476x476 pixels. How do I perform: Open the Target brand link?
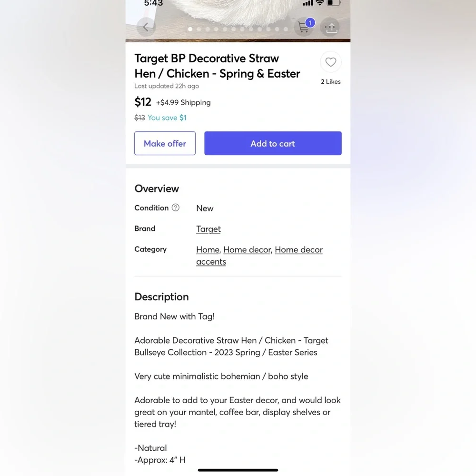point(208,229)
